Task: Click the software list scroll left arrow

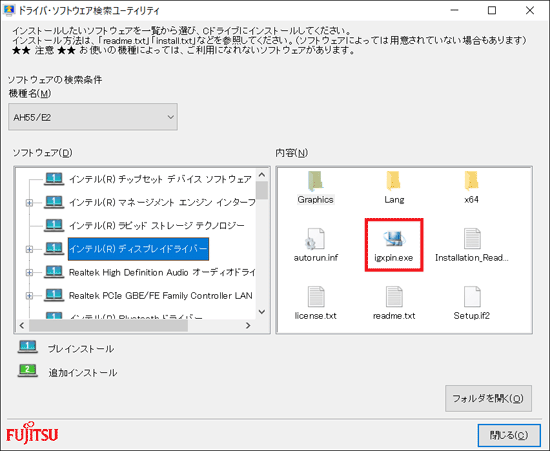Action: pyautogui.click(x=22, y=325)
